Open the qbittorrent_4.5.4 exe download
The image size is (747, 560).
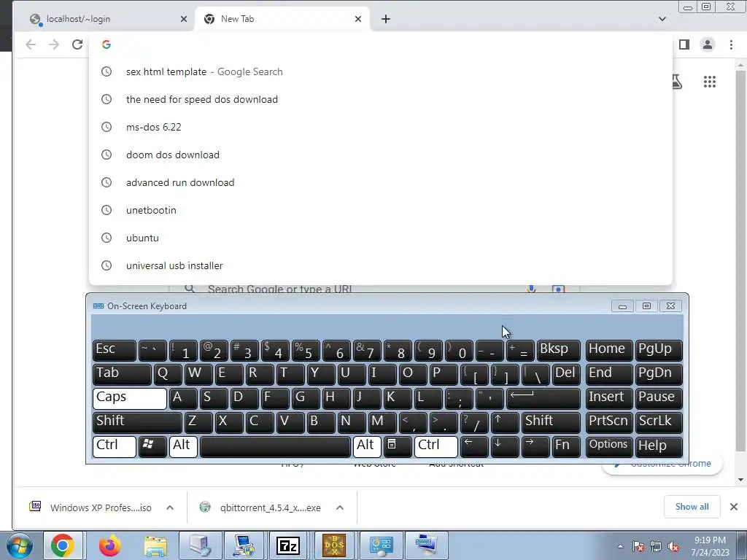tap(261, 507)
